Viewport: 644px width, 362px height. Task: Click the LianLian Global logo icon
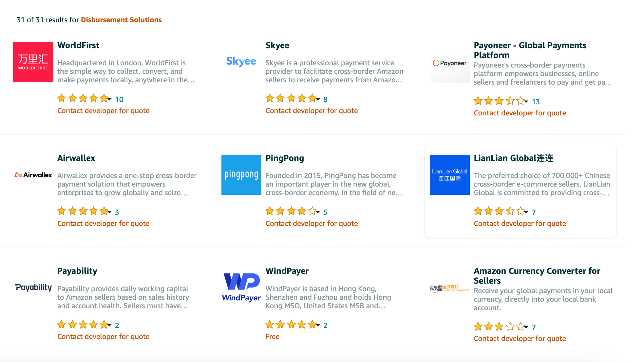tap(450, 175)
